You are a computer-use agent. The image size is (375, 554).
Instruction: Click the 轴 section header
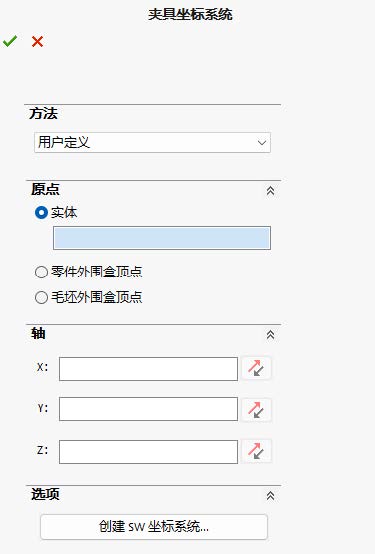(38, 333)
